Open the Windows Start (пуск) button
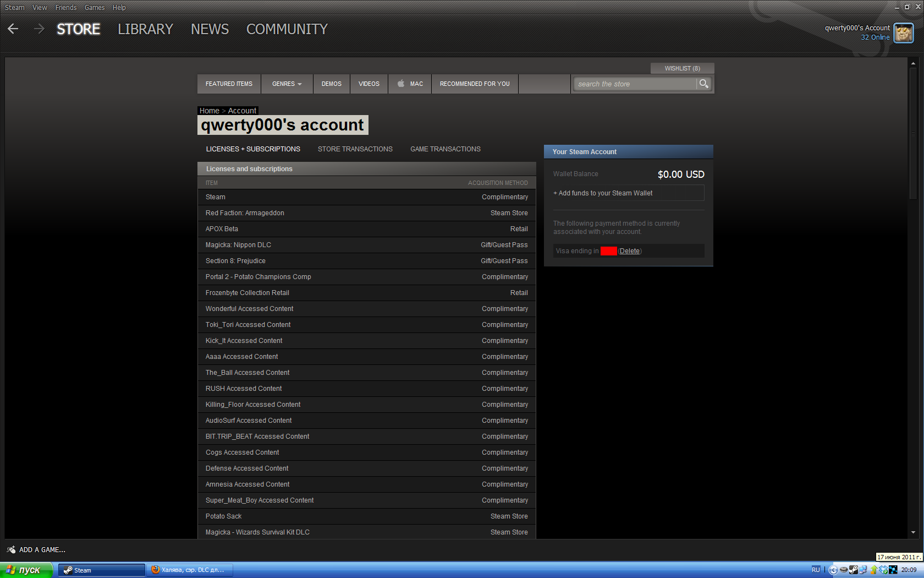The width and height of the screenshot is (924, 578). pos(26,570)
